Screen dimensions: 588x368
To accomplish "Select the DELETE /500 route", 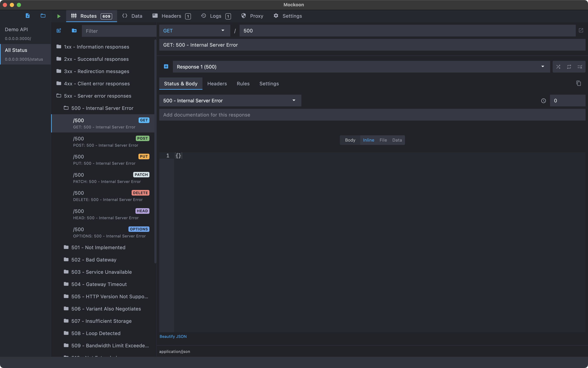I will point(103,196).
